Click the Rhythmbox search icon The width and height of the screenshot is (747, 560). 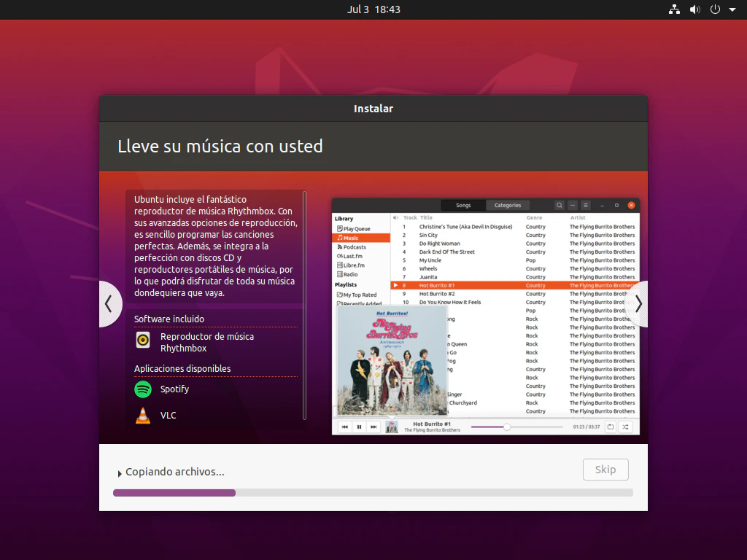560,205
